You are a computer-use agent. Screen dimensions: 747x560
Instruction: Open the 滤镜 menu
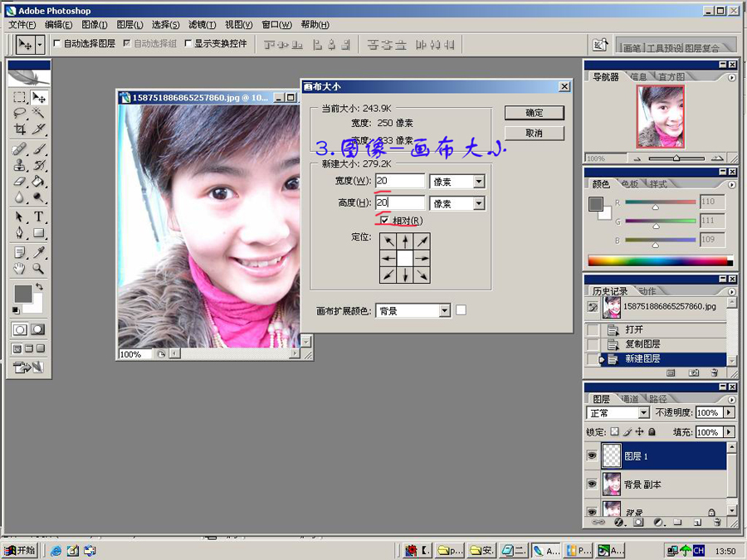(201, 25)
